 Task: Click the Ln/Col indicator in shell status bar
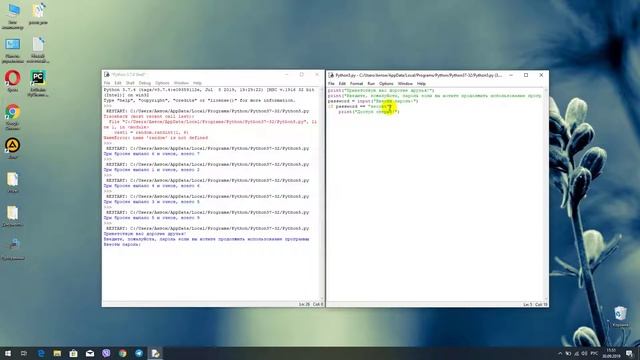point(311,304)
